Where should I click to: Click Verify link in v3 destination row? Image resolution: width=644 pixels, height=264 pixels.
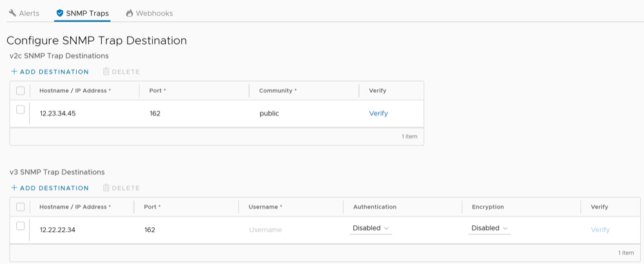pyautogui.click(x=600, y=230)
